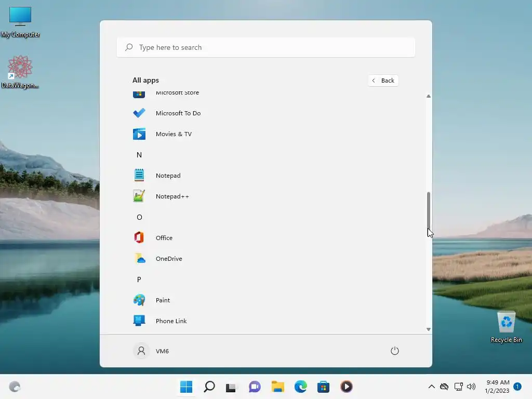Jump to letter P section header
Screen dimensions: 532x399
[139, 279]
